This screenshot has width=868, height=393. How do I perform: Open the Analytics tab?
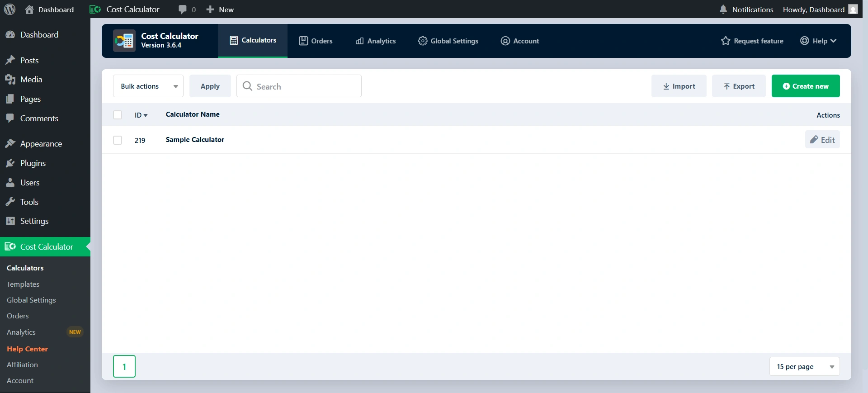coord(376,41)
